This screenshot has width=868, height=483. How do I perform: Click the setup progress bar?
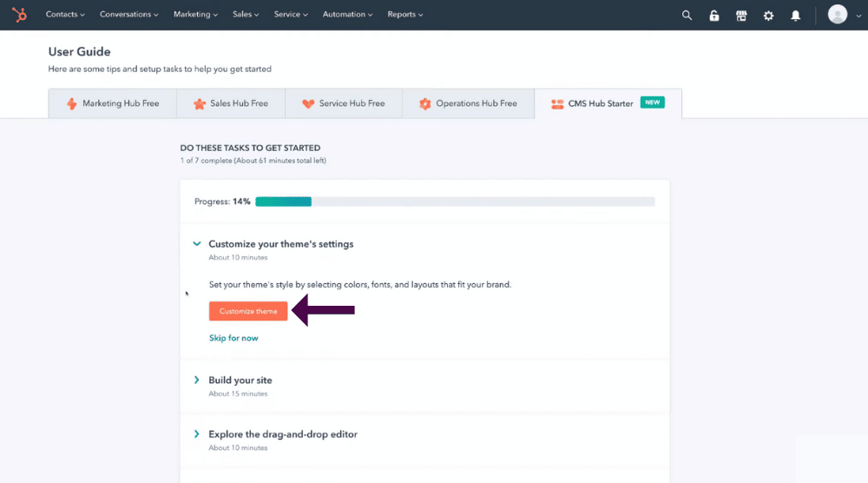point(455,202)
